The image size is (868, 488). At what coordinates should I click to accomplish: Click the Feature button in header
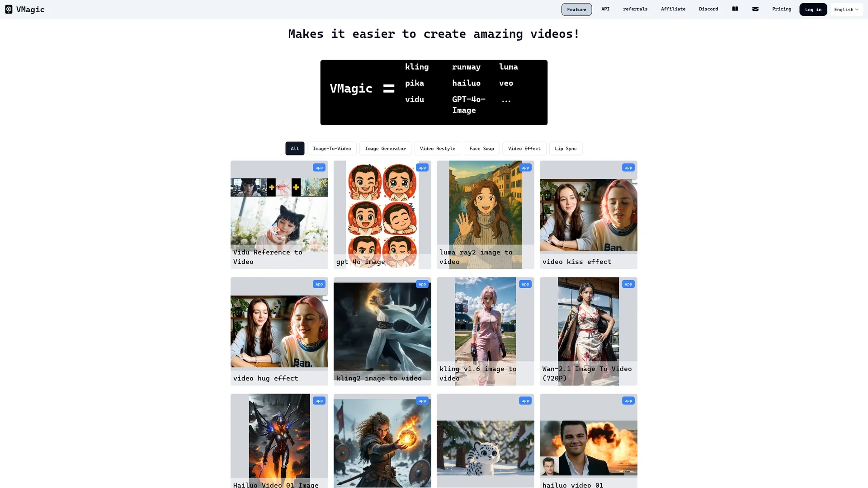[x=576, y=9]
